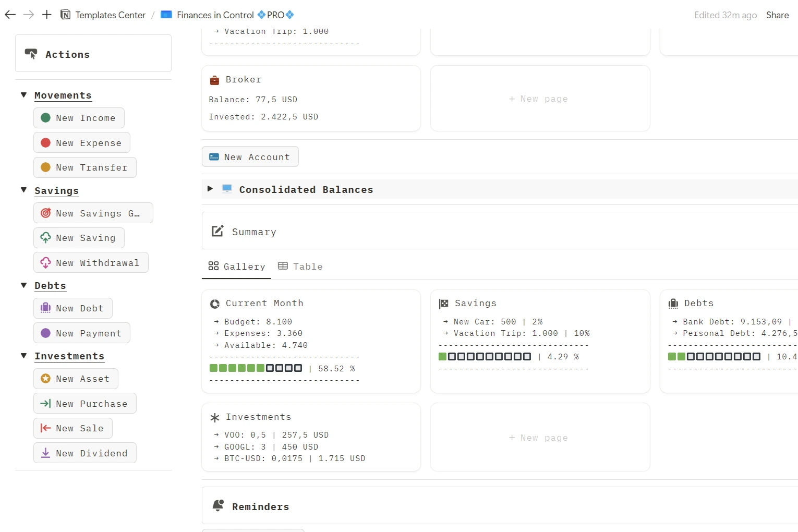Screen dimensions: 798x532
Task: Collapse the Movements section
Action: (x=23, y=95)
